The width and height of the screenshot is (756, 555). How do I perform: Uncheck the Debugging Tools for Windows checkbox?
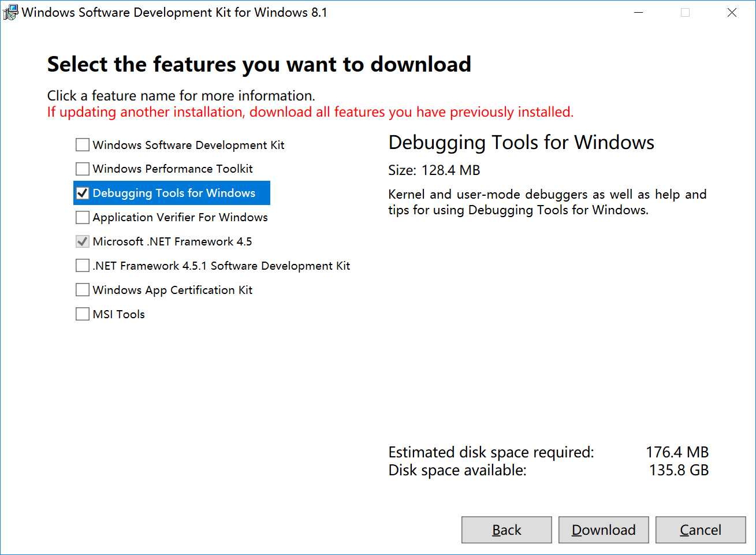(83, 193)
